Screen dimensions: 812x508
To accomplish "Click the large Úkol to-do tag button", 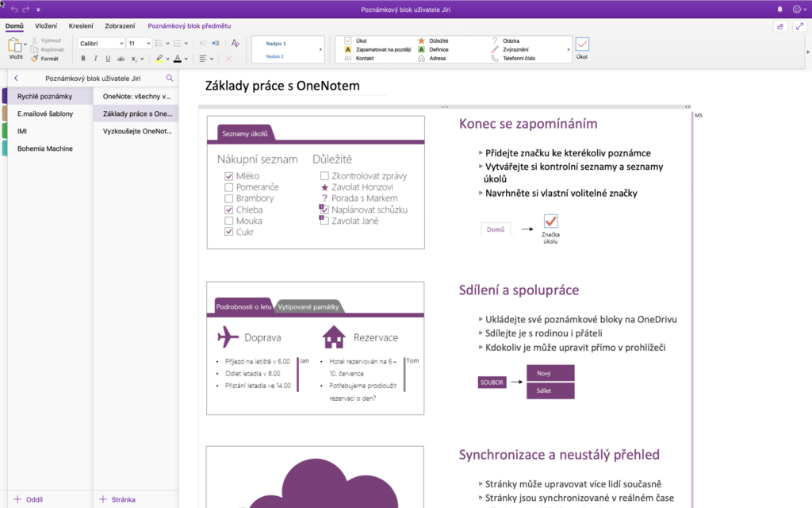I will (x=582, y=48).
